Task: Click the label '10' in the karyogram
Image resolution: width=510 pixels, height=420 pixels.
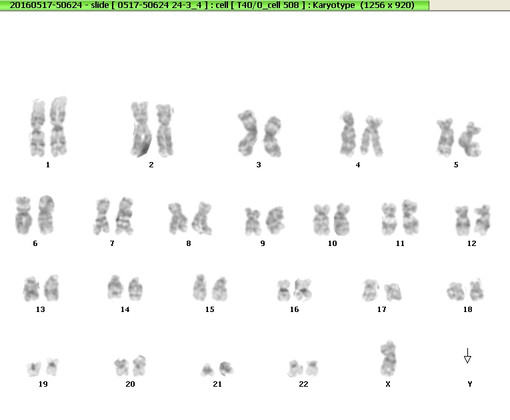Action: click(x=333, y=243)
